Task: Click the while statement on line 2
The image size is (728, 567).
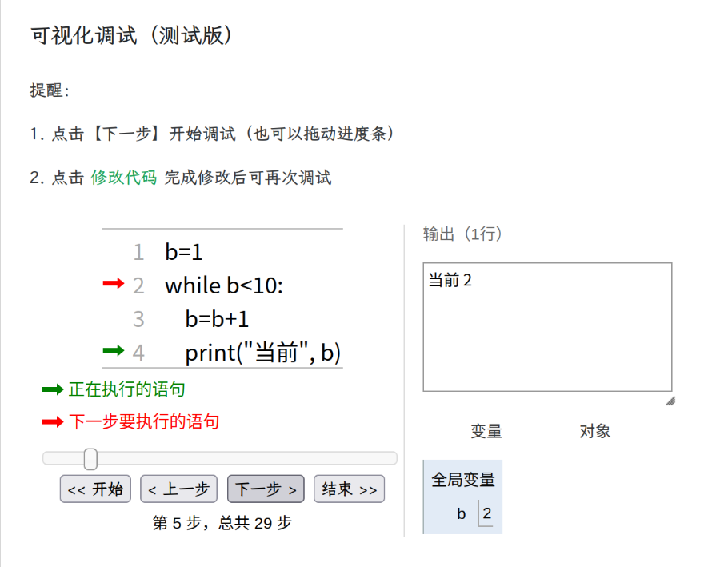Action: coord(224,285)
